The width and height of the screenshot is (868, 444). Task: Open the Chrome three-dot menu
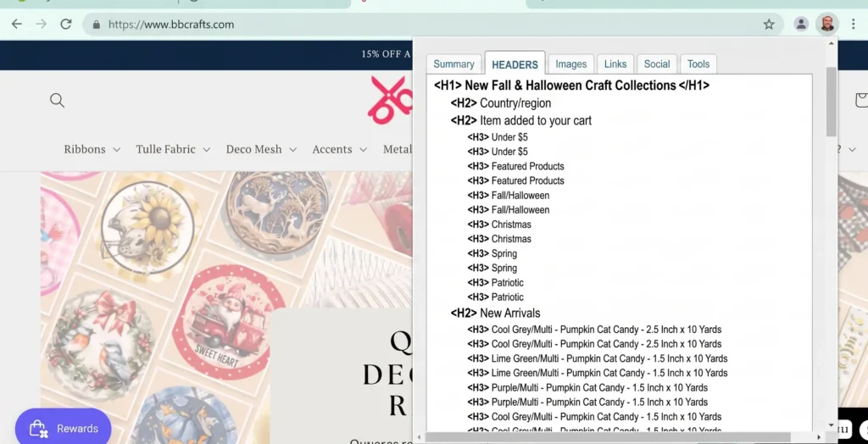[x=854, y=24]
